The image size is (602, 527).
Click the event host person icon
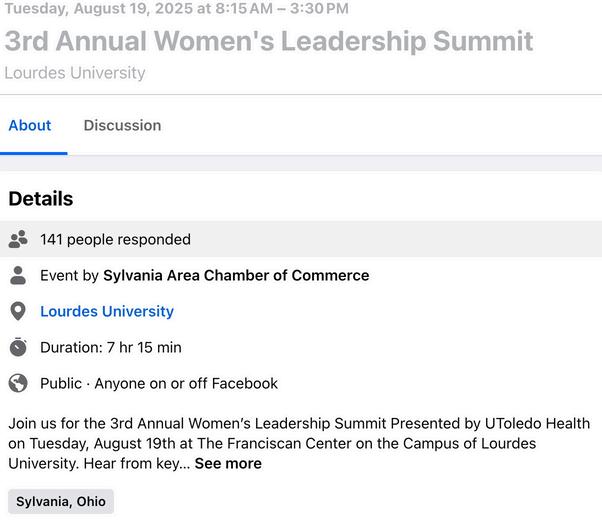18,275
